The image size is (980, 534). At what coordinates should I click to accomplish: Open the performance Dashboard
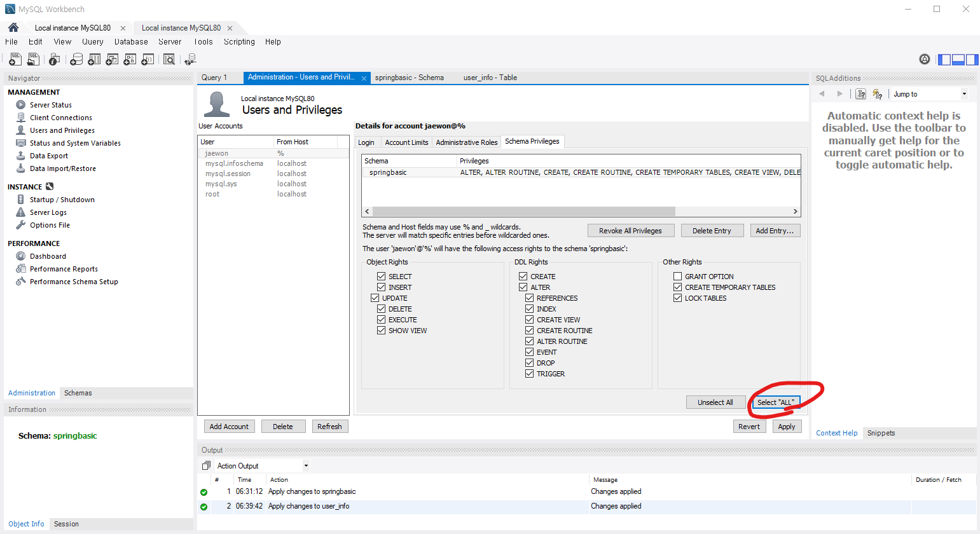[48, 256]
